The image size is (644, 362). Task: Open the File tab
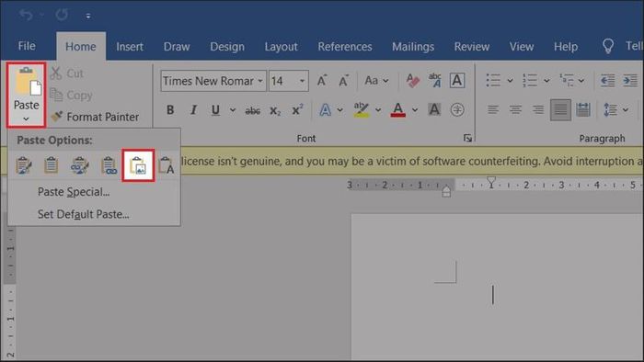pyautogui.click(x=27, y=46)
